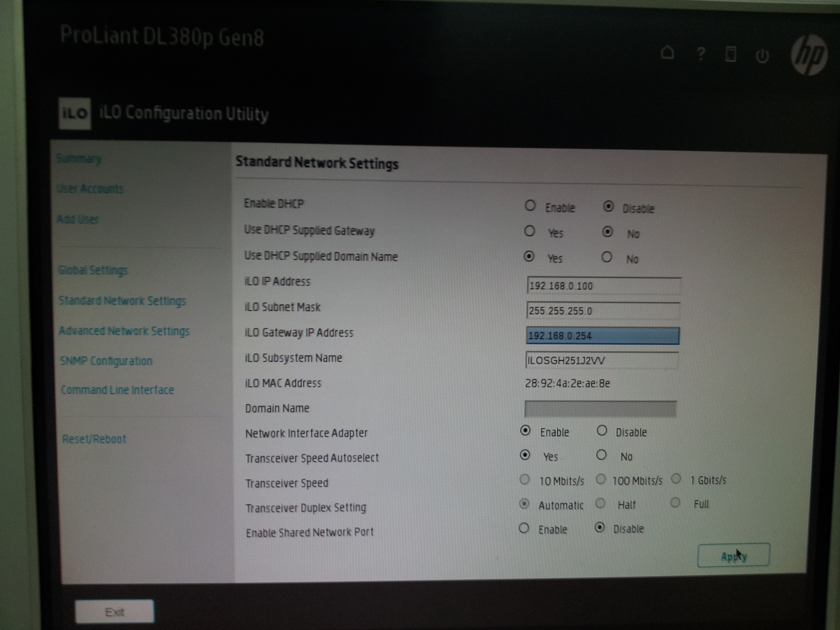
Task: Click the Home icon in header
Action: coord(667,52)
